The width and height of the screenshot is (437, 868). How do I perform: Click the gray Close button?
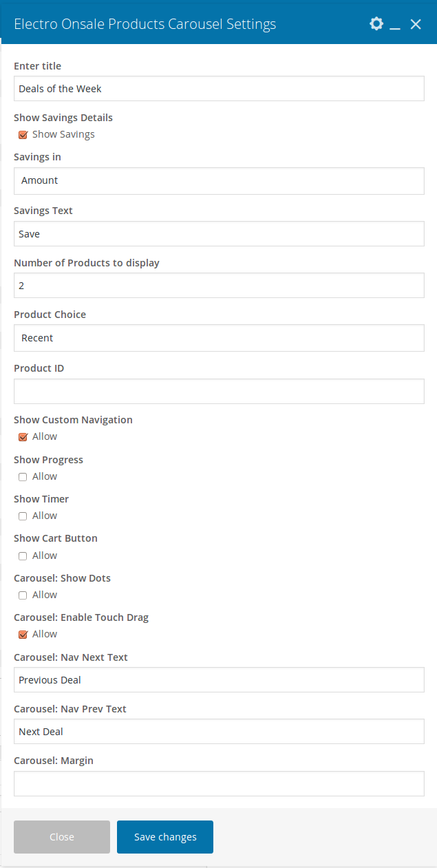pyautogui.click(x=62, y=837)
